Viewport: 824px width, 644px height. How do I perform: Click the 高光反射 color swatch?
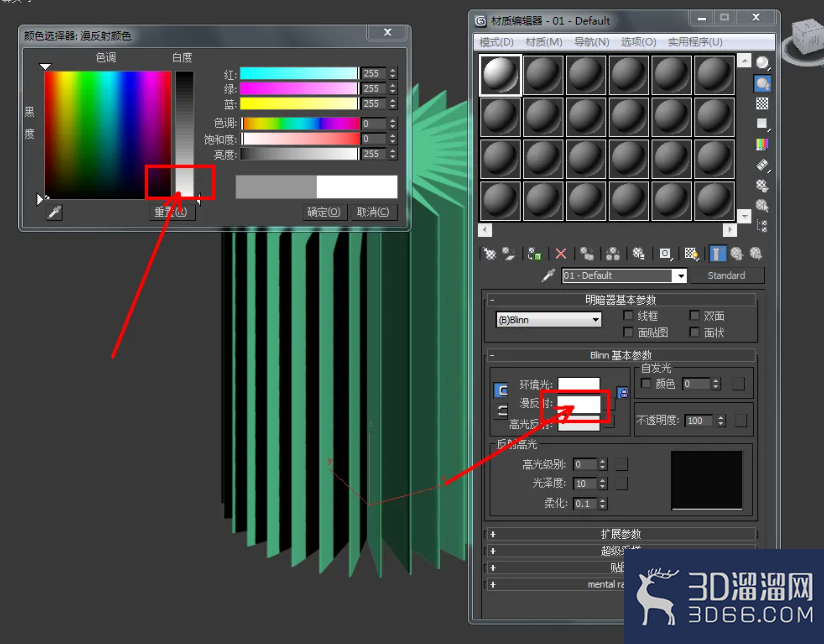[579, 424]
